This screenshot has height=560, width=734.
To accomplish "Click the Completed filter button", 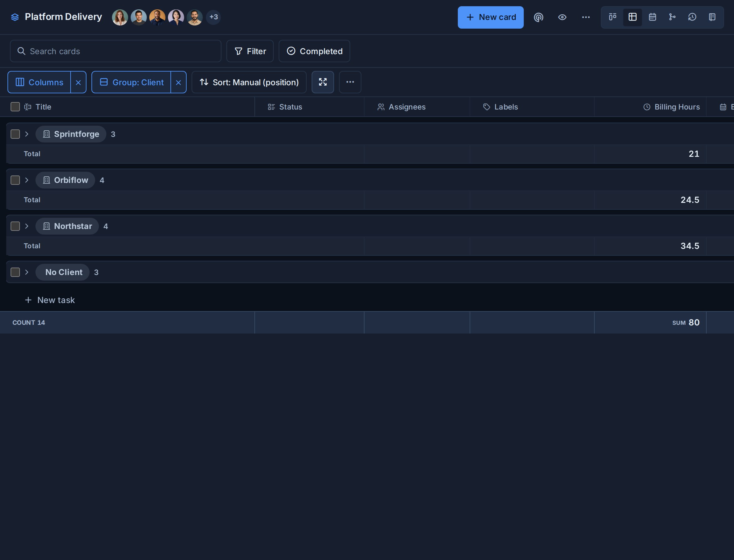I will tap(314, 51).
